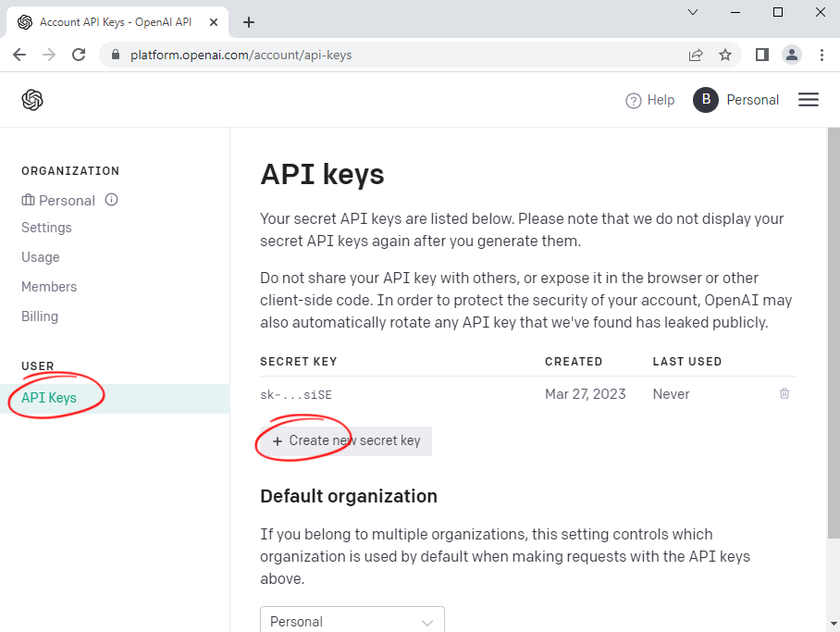Viewport: 840px width, 632px height.
Task: Expand the default organization Personal dropdown
Action: [x=352, y=621]
